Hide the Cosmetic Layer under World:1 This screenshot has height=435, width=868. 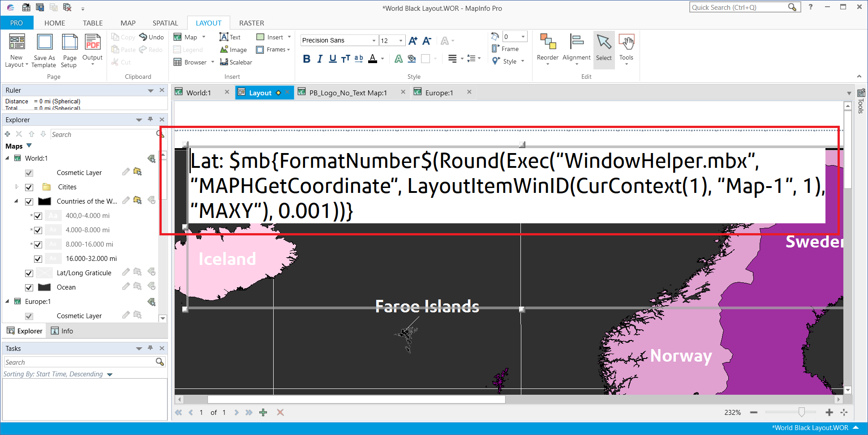coord(29,173)
